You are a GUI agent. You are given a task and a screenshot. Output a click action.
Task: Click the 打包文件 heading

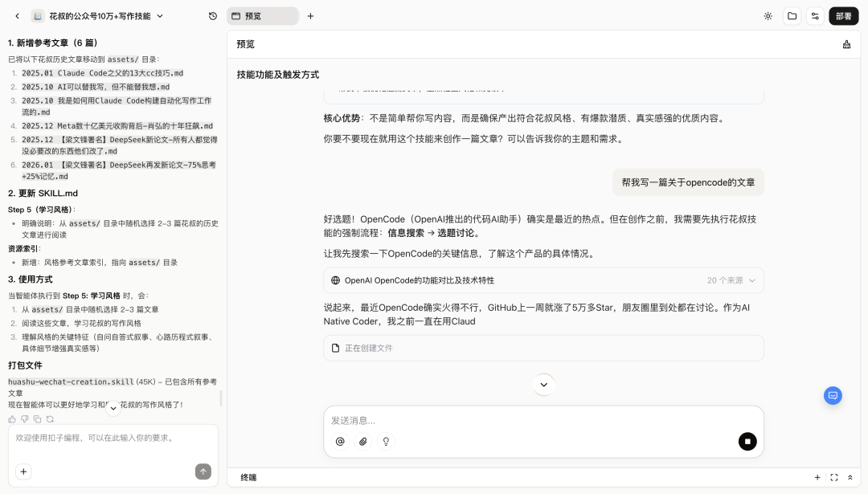[25, 365]
